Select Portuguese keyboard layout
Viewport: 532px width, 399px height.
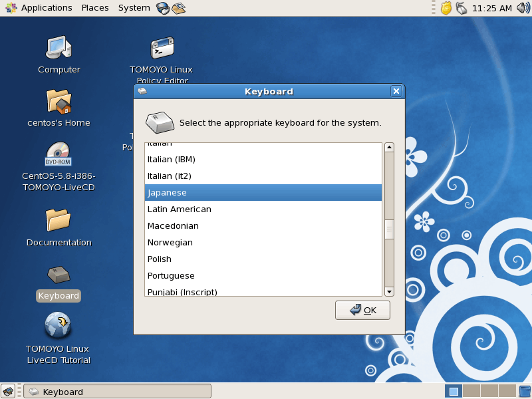coord(263,276)
